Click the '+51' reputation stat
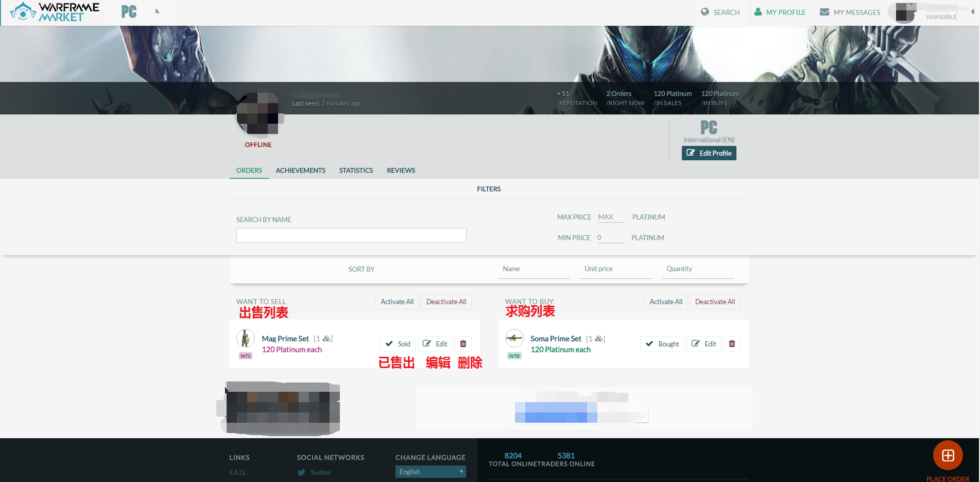 point(563,94)
